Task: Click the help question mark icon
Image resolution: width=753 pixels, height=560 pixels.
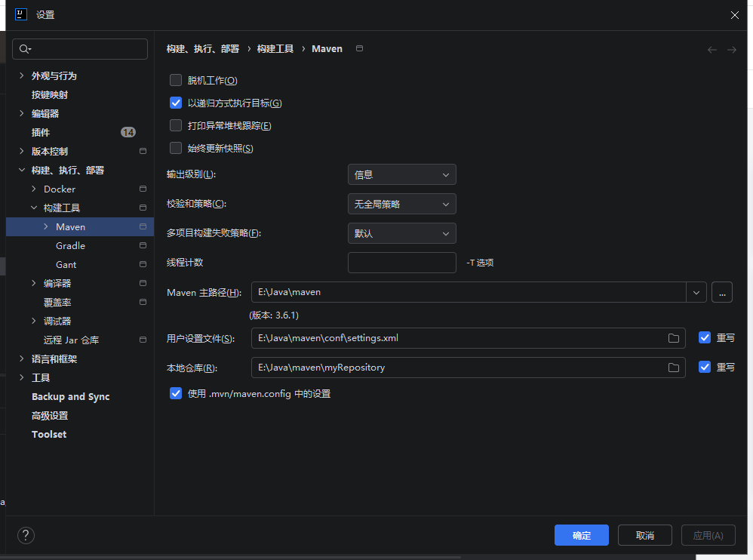Action: click(x=26, y=535)
